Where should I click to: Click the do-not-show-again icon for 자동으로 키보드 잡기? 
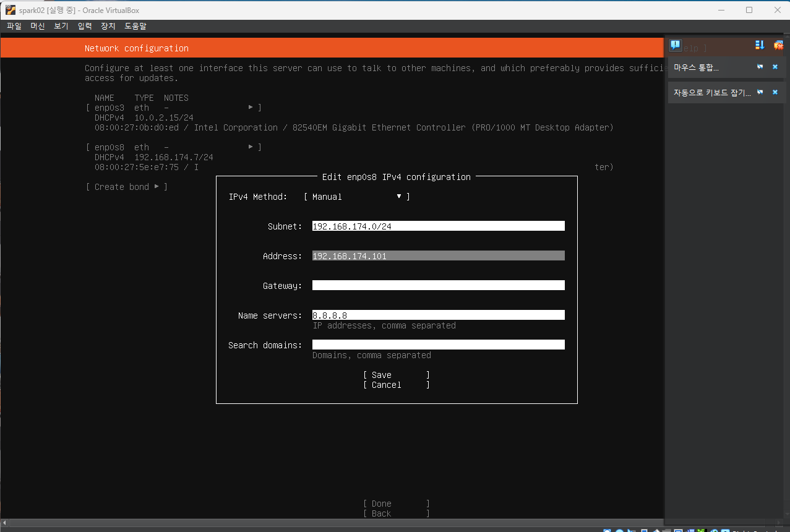point(760,92)
